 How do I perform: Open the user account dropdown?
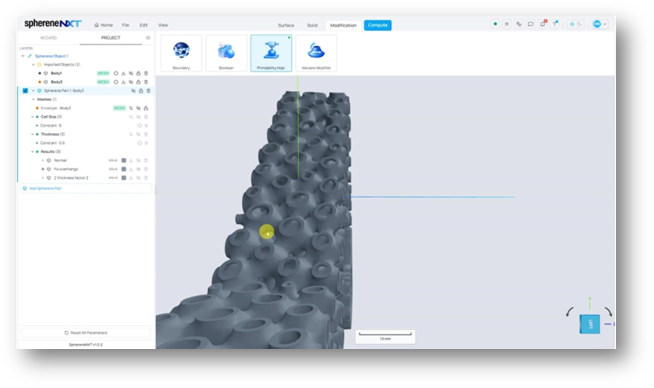tap(600, 24)
